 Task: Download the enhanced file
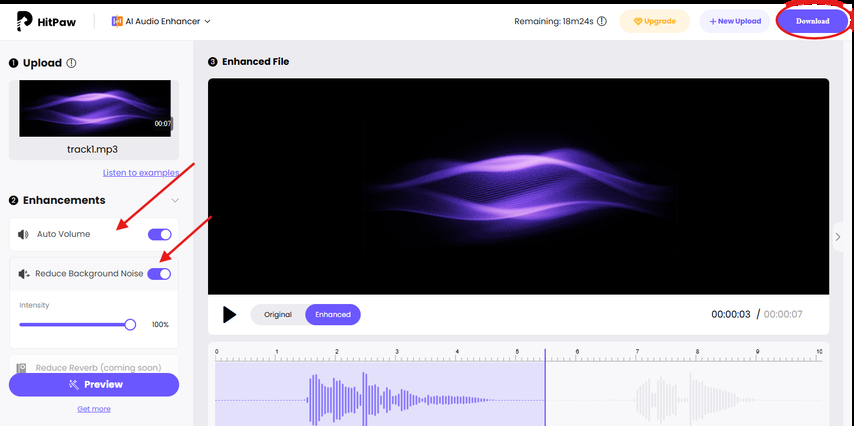[x=812, y=21]
